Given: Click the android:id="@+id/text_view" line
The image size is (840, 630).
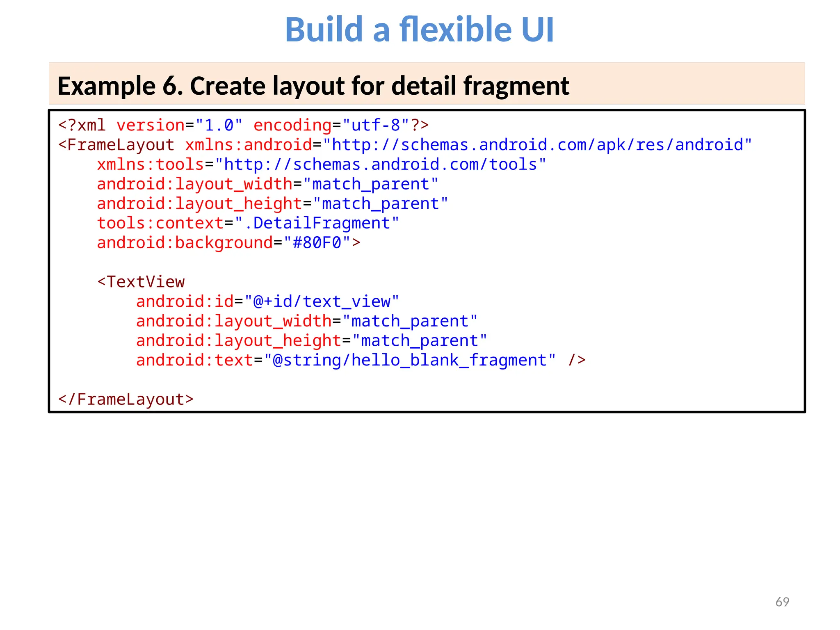Looking at the screenshot, I should coord(267,301).
